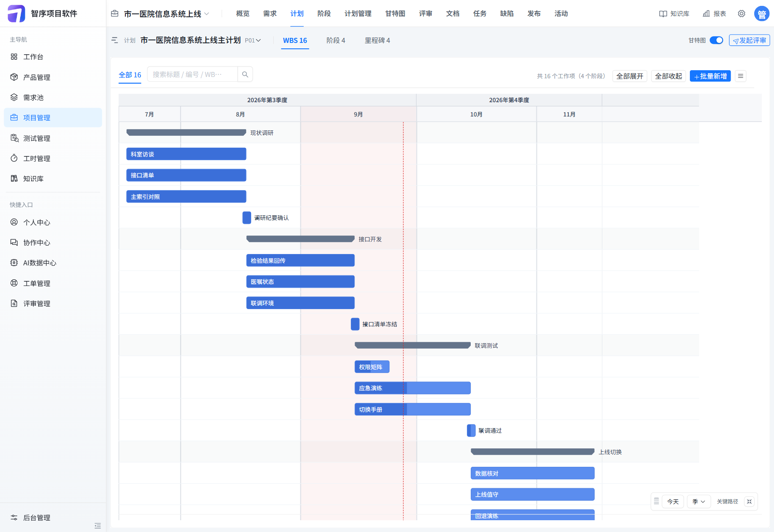Open 协作中心 quick entry

pyautogui.click(x=53, y=243)
